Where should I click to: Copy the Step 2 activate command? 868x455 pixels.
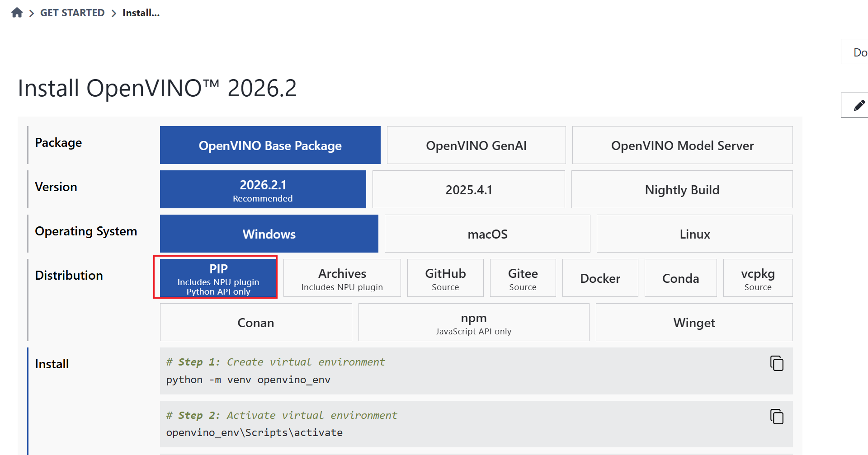(777, 417)
